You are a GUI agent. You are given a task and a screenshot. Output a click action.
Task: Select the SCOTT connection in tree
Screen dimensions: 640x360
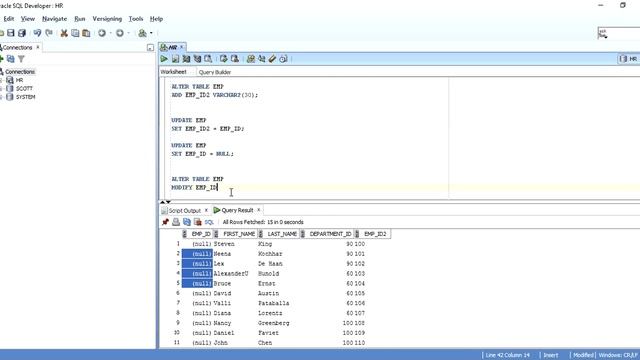[24, 88]
